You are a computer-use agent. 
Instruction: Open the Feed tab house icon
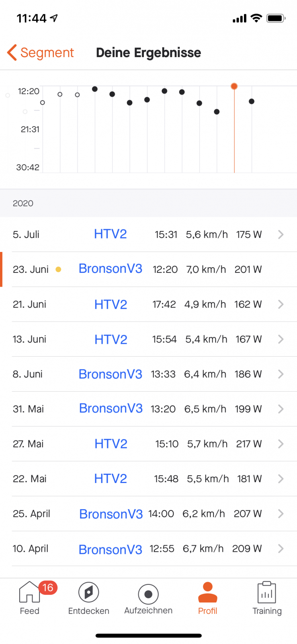coord(29,592)
